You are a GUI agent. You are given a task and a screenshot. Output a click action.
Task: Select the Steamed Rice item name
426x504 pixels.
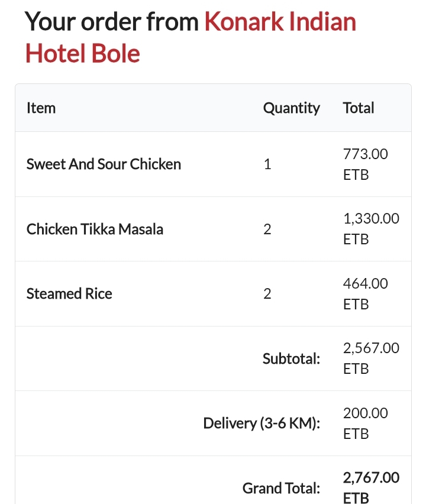(x=69, y=294)
